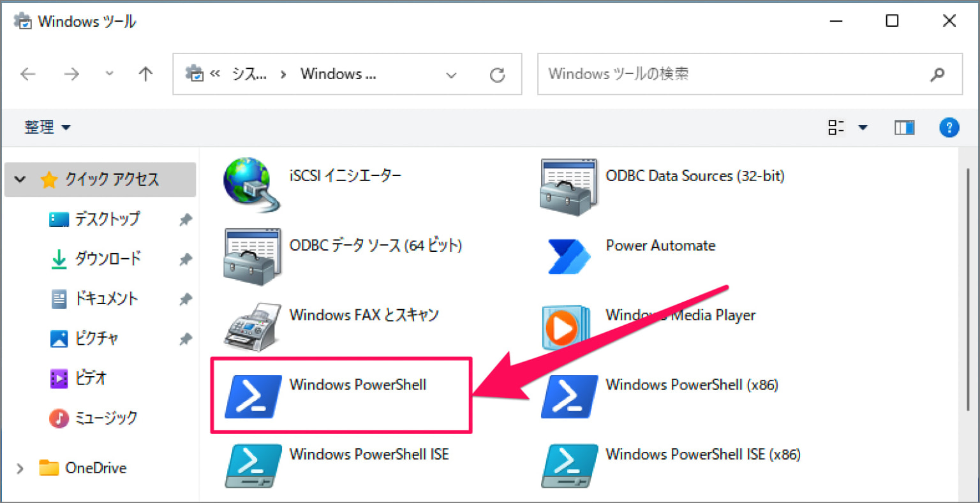Click the address bar location icon

pyautogui.click(x=194, y=73)
